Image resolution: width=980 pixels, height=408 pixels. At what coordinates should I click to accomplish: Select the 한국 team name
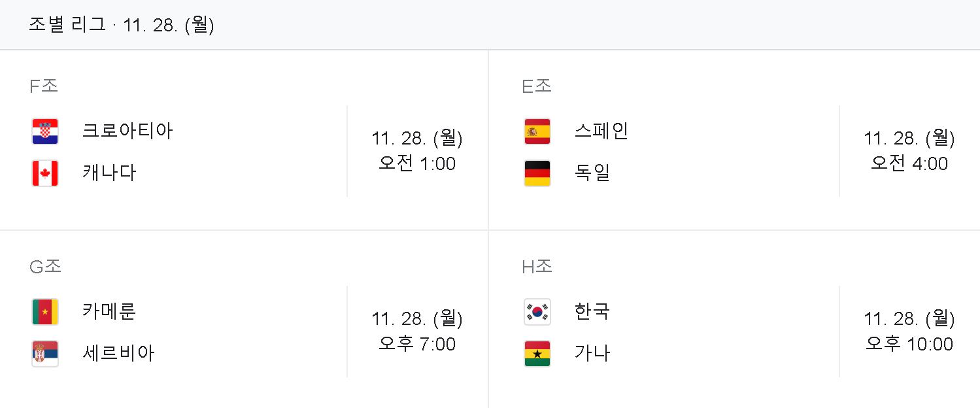[592, 311]
